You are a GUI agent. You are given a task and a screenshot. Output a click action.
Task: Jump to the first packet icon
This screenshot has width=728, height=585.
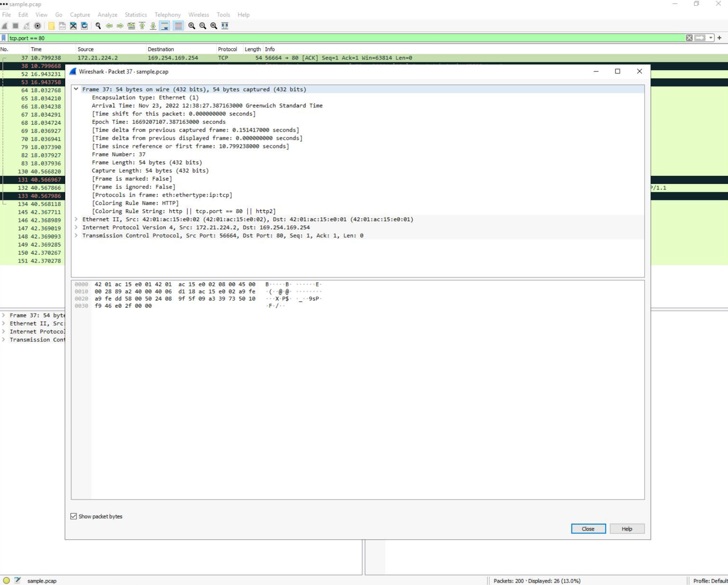(142, 26)
